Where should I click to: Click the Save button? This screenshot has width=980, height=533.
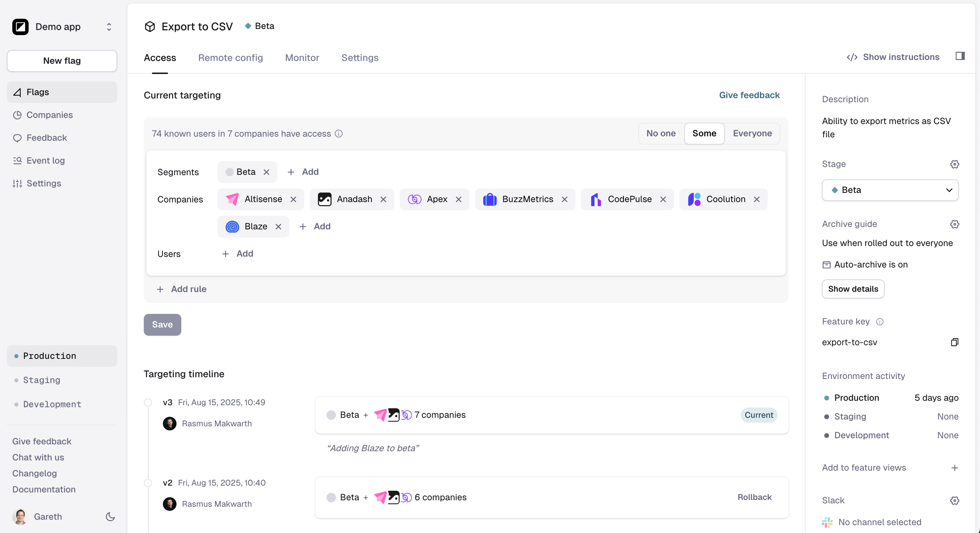tap(162, 324)
